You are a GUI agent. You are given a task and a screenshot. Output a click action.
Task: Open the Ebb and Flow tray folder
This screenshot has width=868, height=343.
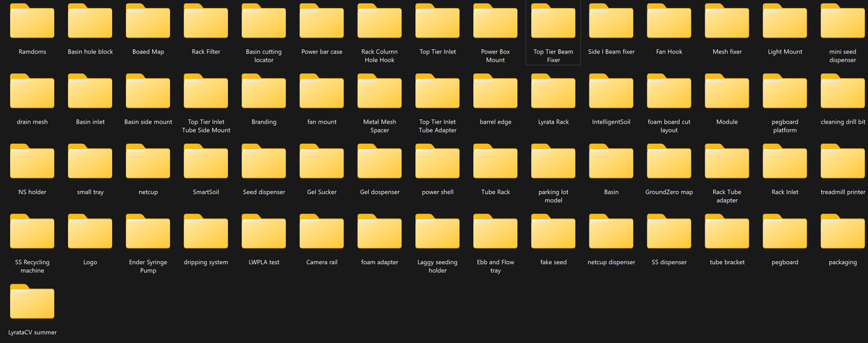[x=495, y=231]
